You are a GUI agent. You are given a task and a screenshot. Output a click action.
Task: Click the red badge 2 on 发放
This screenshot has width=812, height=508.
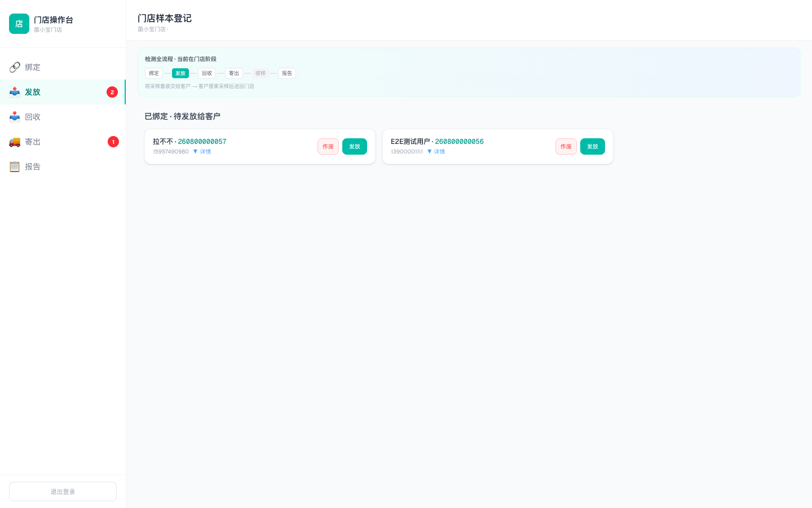pyautogui.click(x=112, y=92)
